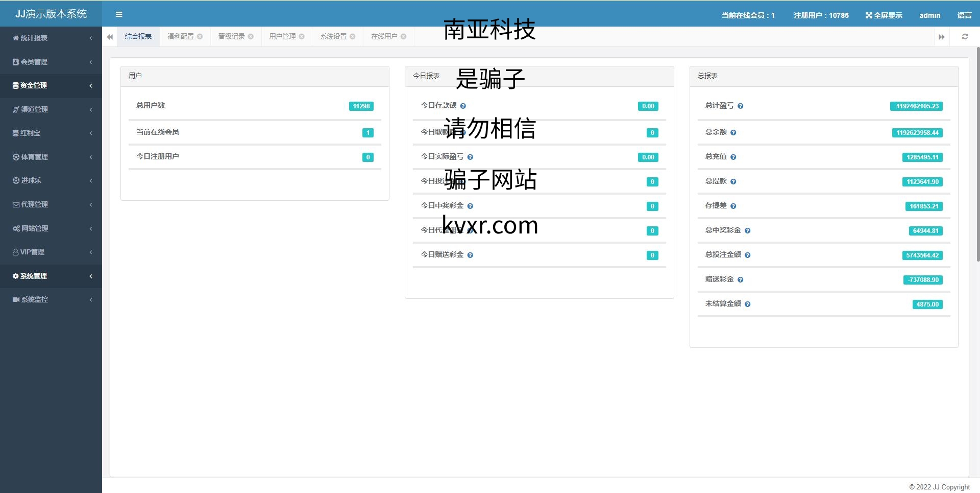Click help icon next to 今日实际盈亏

(470, 157)
